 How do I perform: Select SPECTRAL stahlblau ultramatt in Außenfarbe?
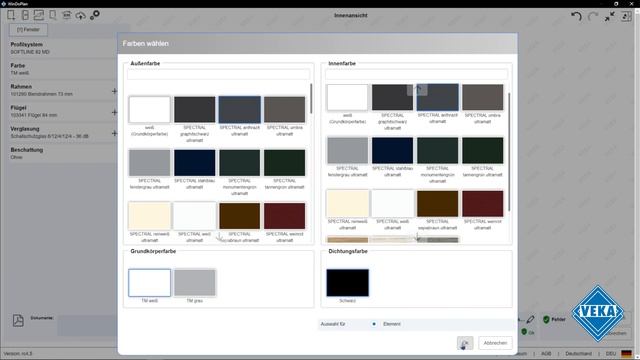click(x=195, y=163)
